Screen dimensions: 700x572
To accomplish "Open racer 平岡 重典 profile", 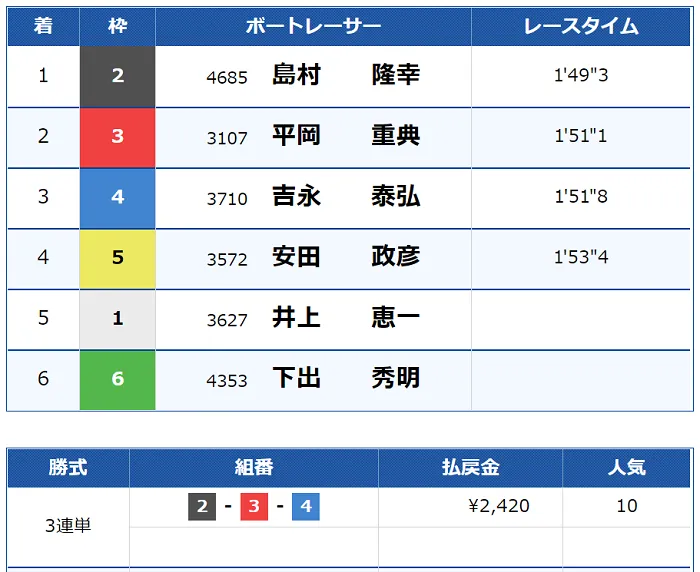I will tap(346, 137).
